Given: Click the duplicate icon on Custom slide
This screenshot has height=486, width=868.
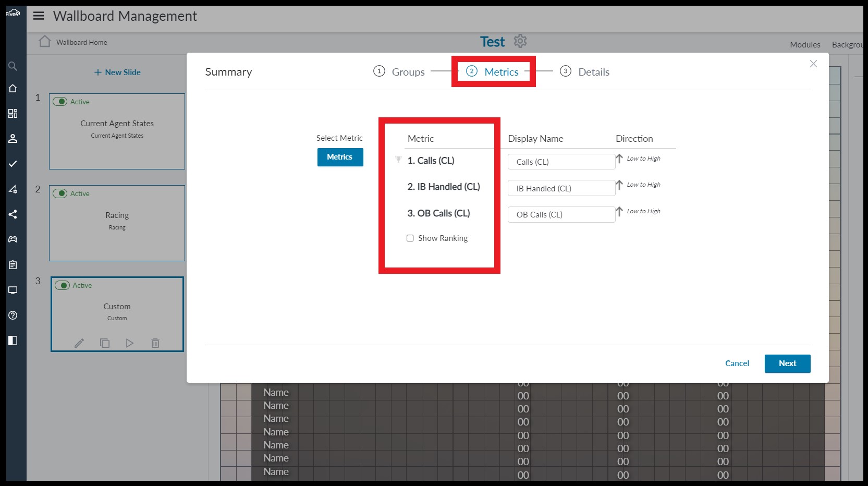Looking at the screenshot, I should coord(105,343).
